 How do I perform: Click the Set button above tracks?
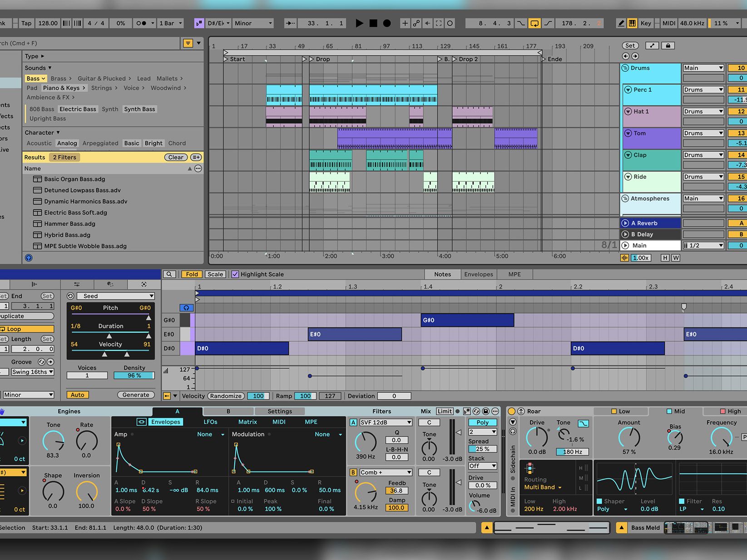(x=630, y=45)
